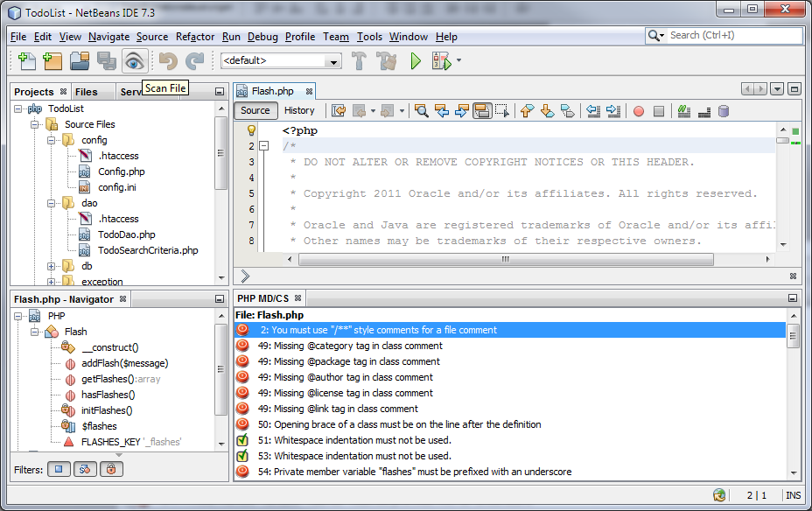812x511 pixels.
Task: Click the Clean and Build icon
Action: click(387, 61)
